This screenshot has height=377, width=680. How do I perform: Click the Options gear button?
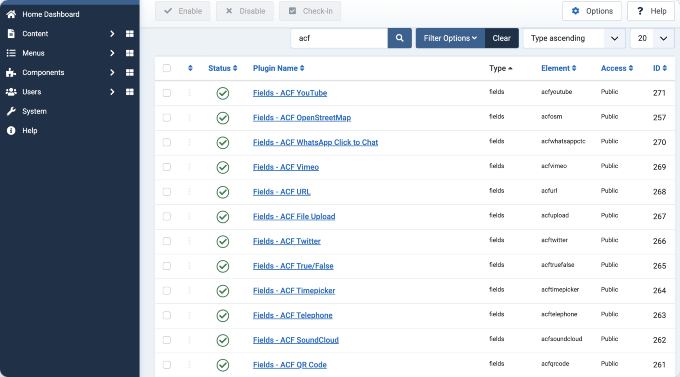pos(592,11)
